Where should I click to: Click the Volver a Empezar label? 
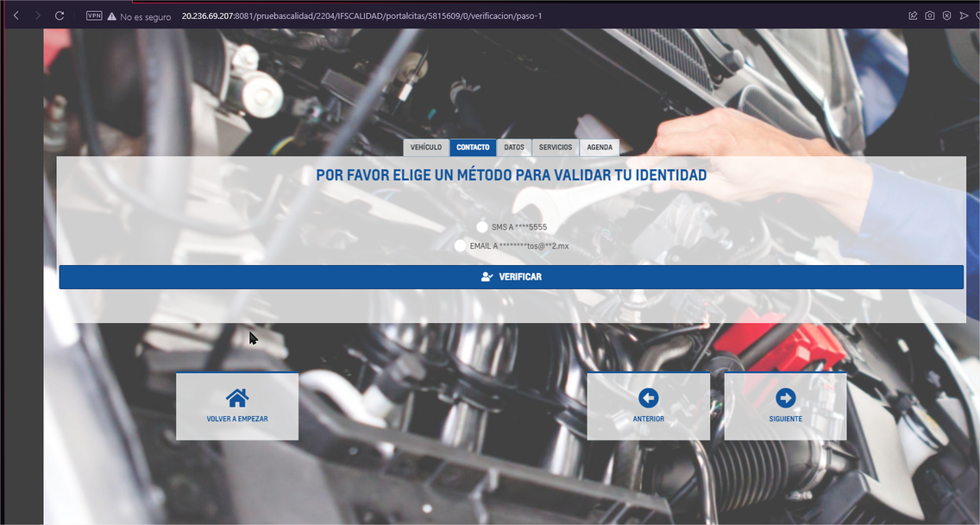[237, 419]
